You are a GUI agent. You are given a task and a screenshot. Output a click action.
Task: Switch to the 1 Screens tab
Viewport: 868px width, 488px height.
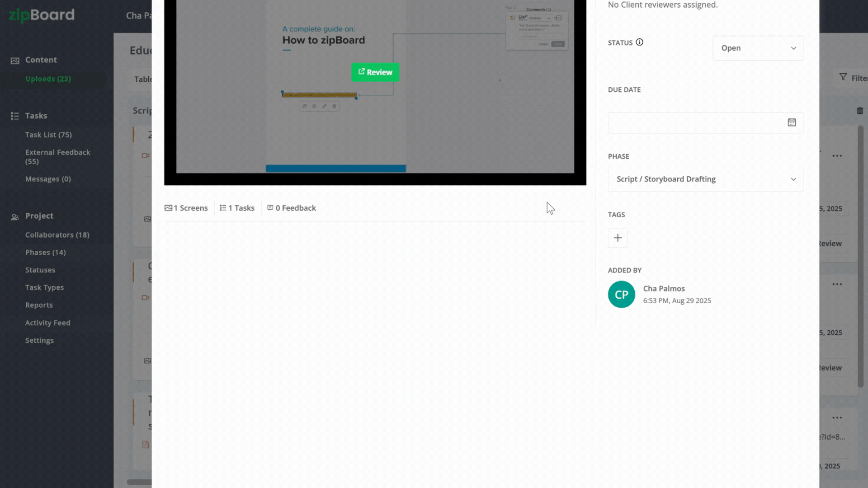point(186,208)
